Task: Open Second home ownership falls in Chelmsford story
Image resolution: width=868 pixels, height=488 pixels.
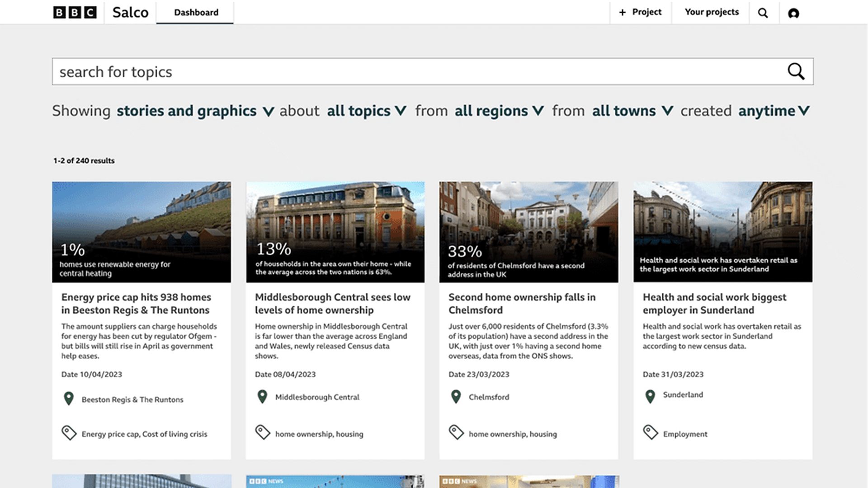Action: [522, 304]
